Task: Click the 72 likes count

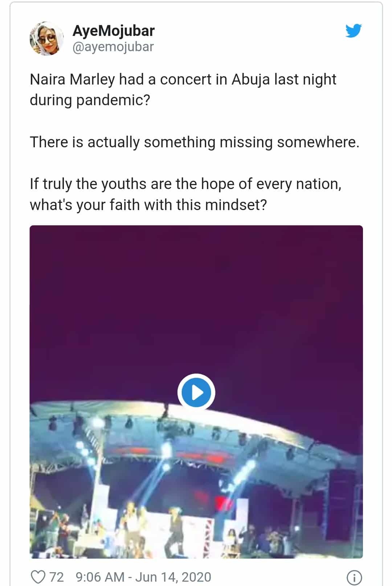Action: [x=56, y=577]
